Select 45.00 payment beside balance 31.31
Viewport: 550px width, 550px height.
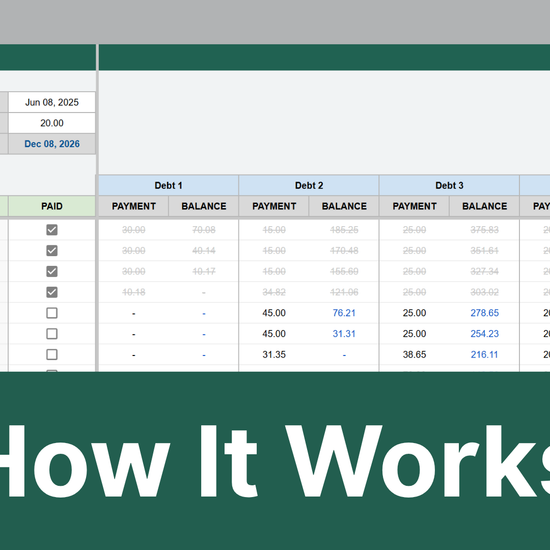coord(274,334)
